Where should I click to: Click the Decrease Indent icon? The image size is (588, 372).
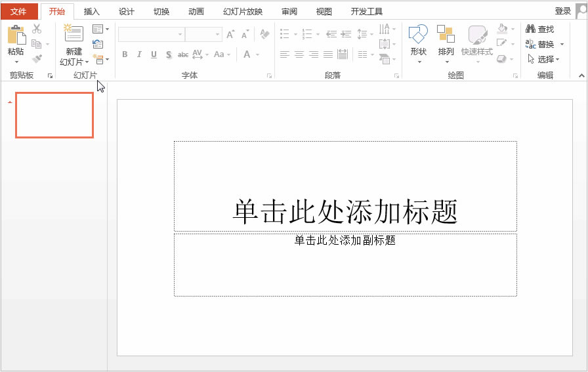coord(331,34)
